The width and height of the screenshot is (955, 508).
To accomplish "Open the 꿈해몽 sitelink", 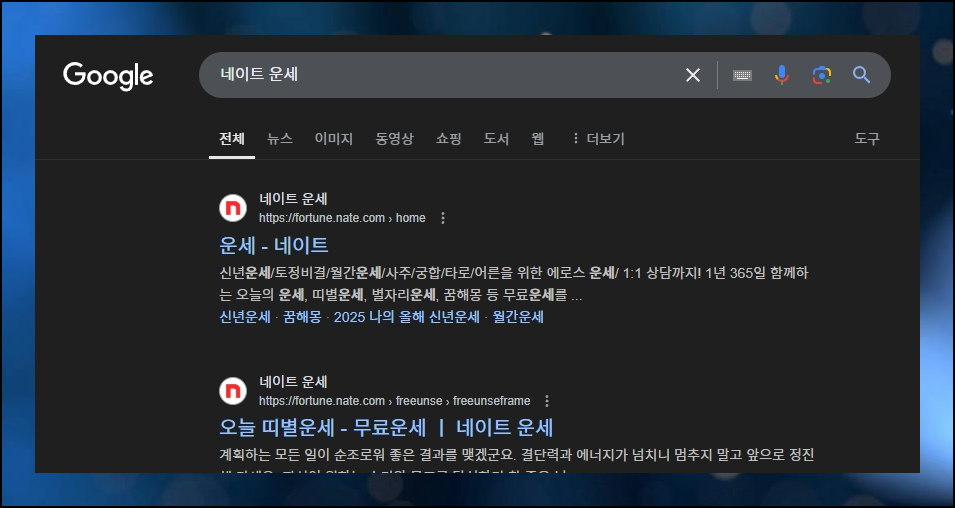I will pyautogui.click(x=302, y=317).
